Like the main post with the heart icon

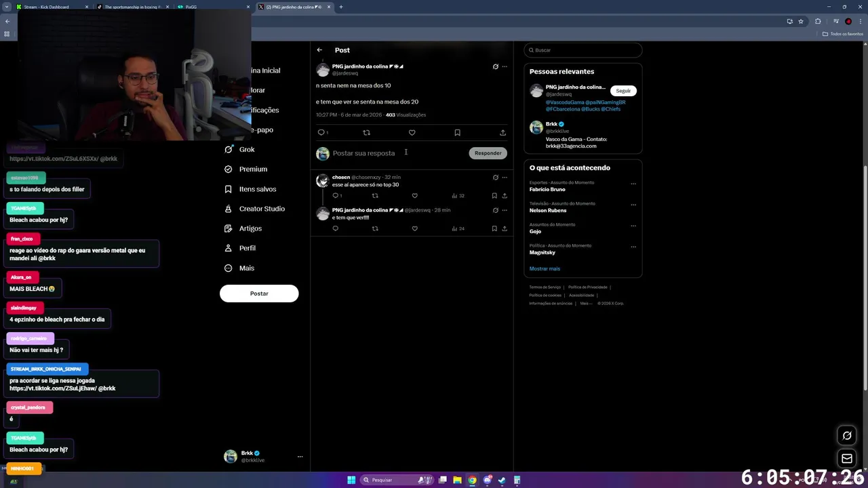point(412,133)
